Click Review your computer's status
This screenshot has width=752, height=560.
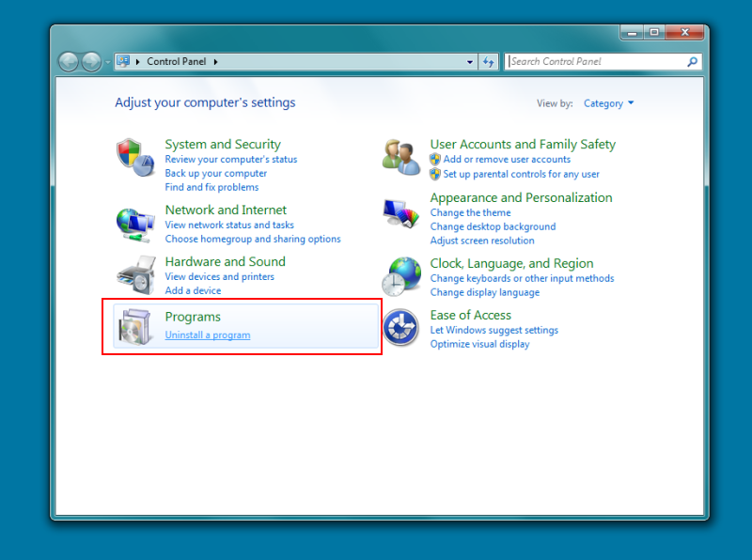pyautogui.click(x=231, y=159)
